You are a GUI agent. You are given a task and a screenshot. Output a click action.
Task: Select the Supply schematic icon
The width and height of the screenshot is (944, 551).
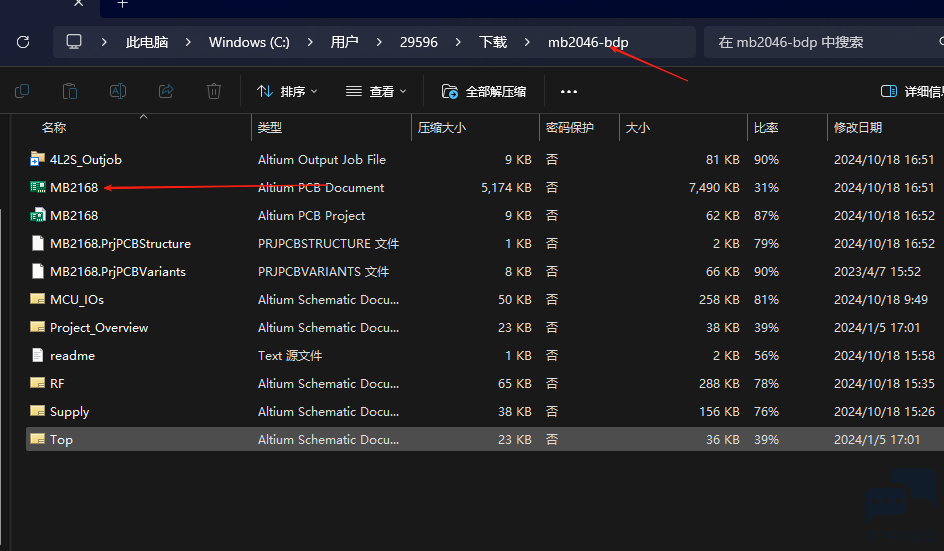click(x=37, y=411)
